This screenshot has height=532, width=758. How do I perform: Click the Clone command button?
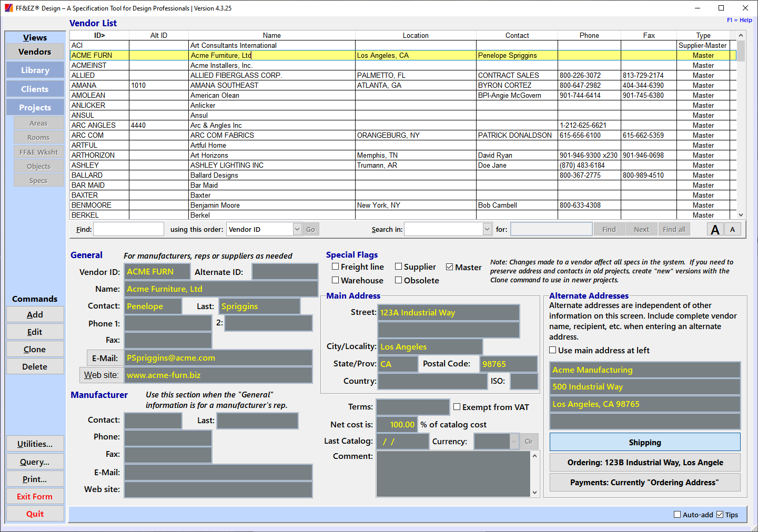[x=35, y=349]
